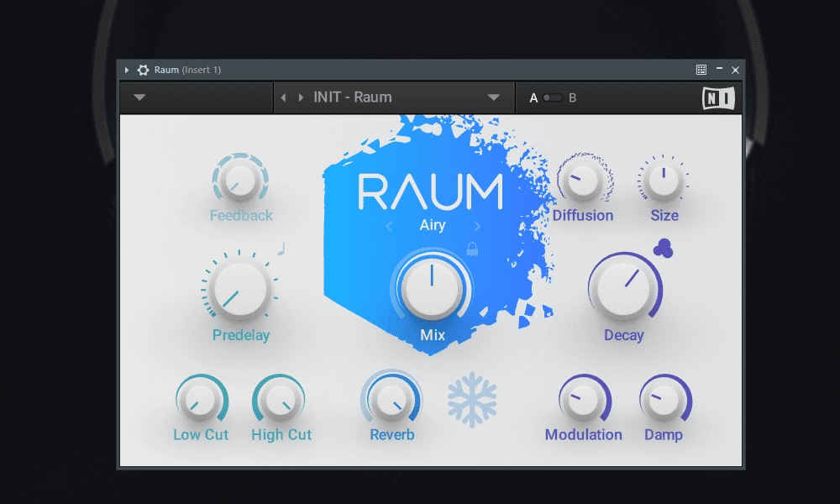Screen dimensions: 840x504
Task: Click the Modulation knob
Action: coord(583,402)
